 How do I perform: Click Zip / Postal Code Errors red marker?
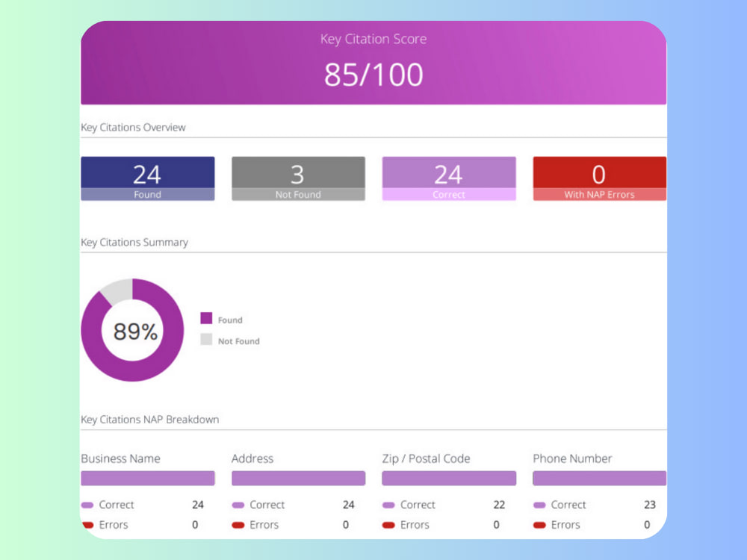pos(388,525)
